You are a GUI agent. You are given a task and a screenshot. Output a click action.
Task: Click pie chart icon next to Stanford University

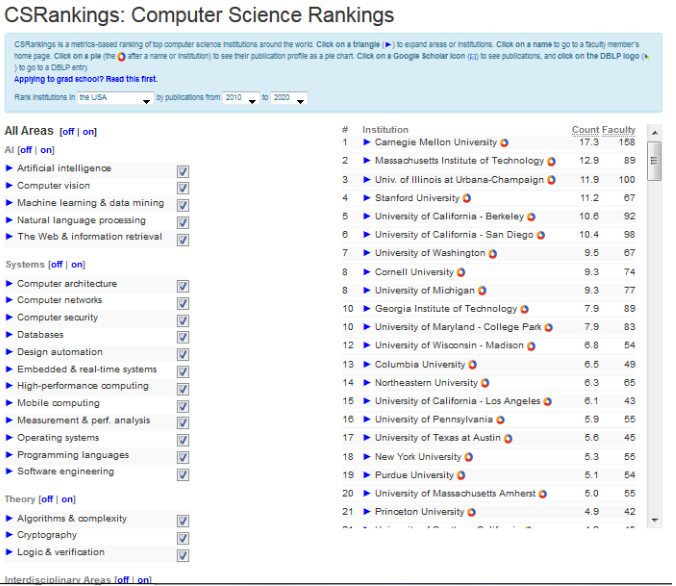point(468,198)
